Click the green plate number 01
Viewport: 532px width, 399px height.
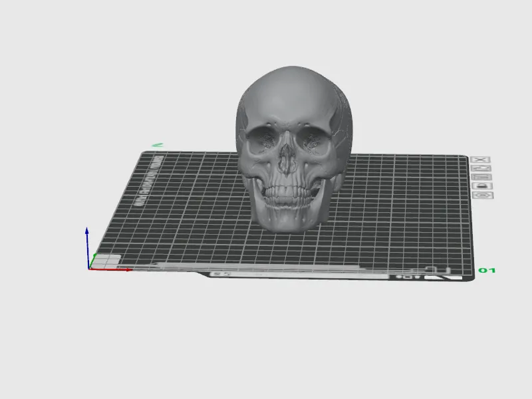(x=487, y=271)
